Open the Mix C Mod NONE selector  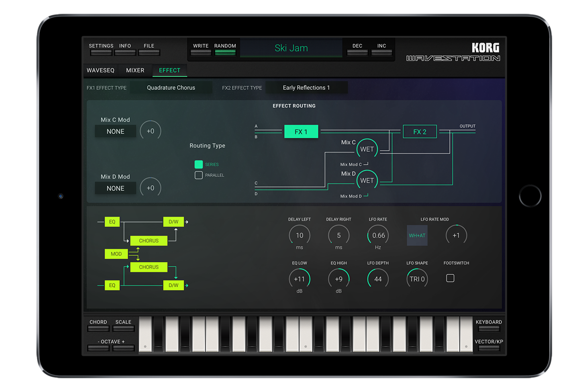116,131
